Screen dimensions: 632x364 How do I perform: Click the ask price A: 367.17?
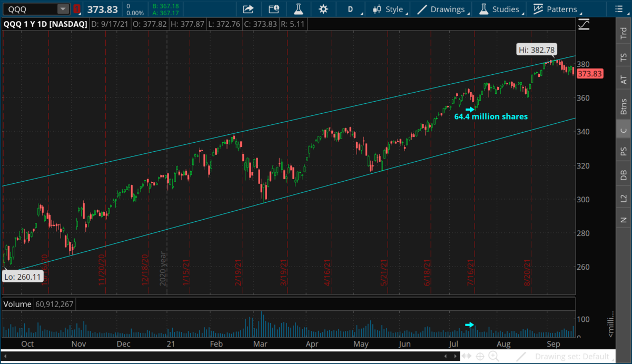(165, 13)
